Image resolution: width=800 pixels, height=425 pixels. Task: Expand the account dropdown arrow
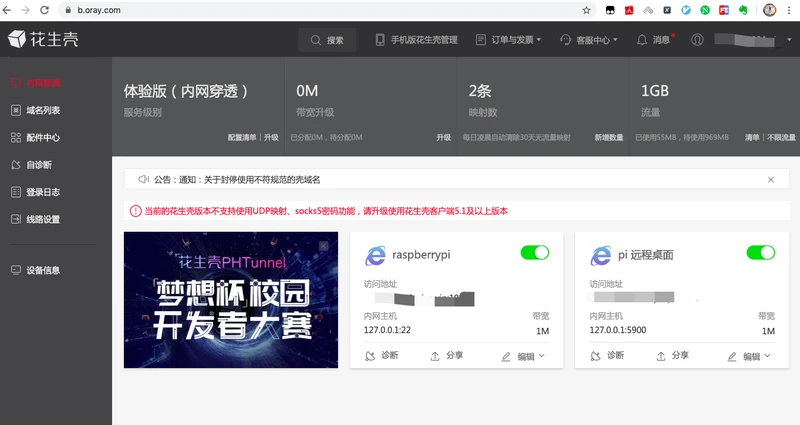pyautogui.click(x=789, y=40)
